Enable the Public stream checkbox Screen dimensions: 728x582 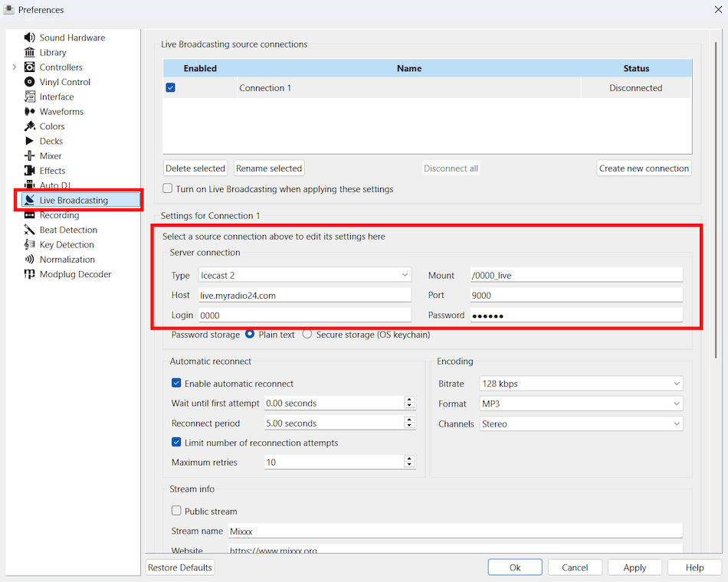177,511
